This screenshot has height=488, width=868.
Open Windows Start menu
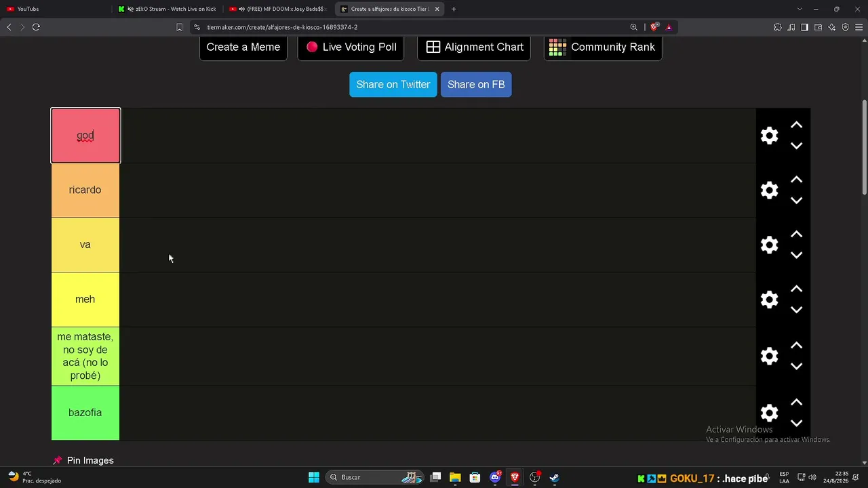[314, 477]
